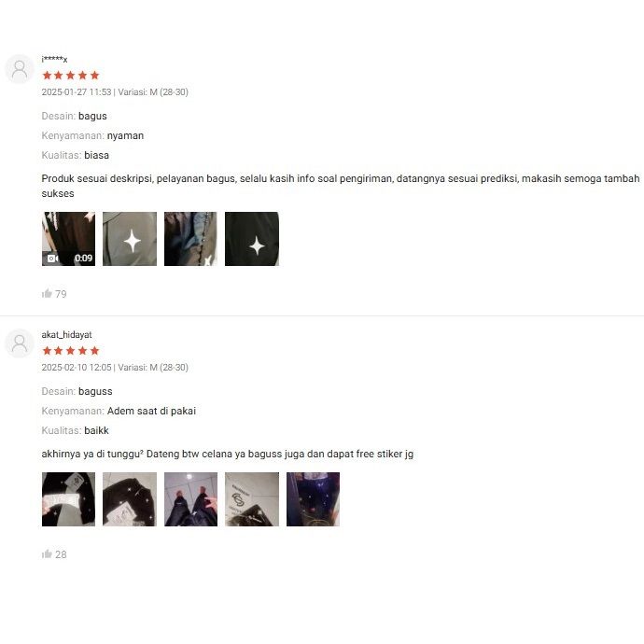
Task: Click akat_hidayat's profile avatar icon
Action: coord(20,343)
